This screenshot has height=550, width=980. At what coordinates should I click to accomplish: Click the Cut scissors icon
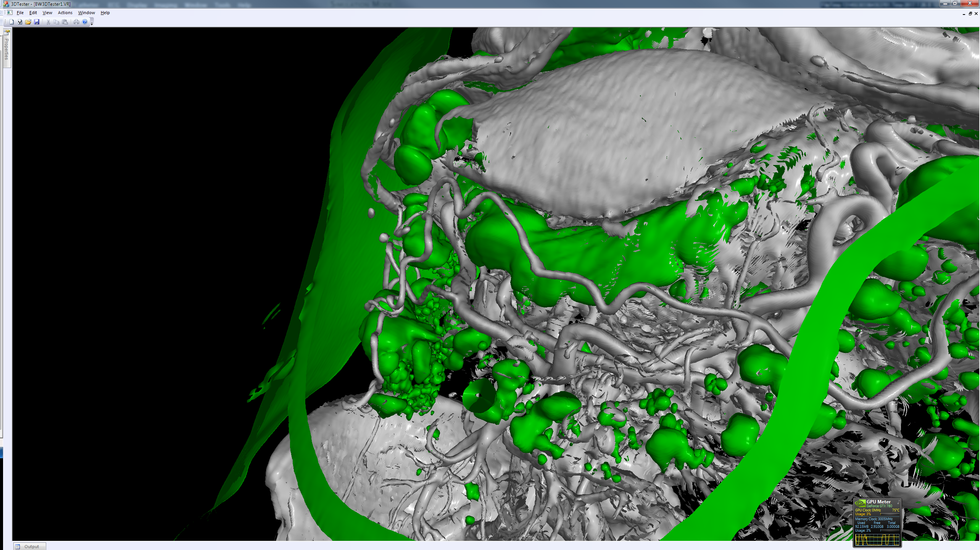pos(48,22)
